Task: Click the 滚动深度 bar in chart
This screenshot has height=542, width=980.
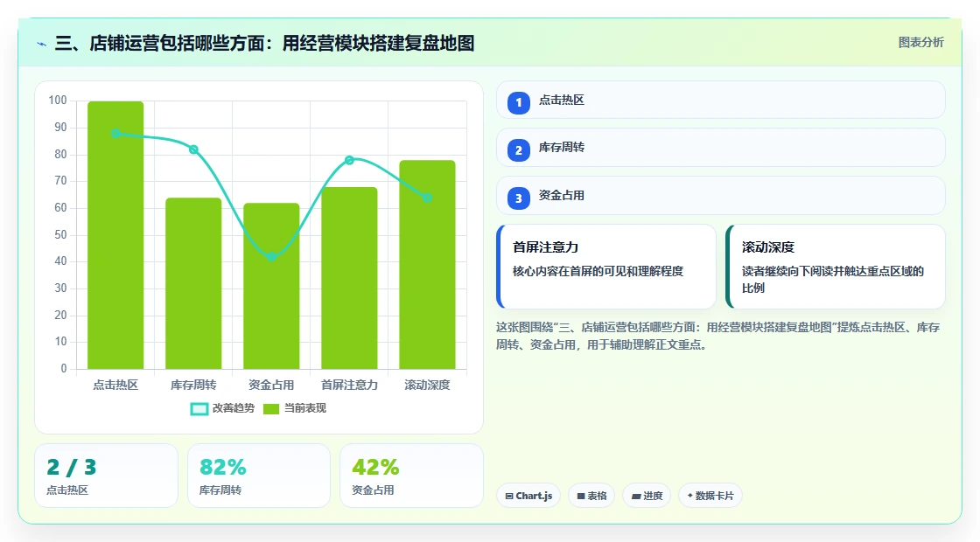Action: tap(428, 264)
